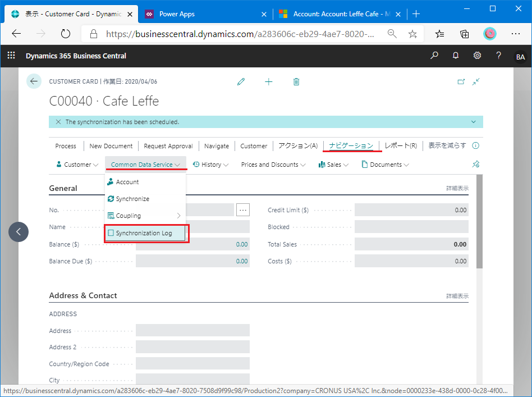The height and width of the screenshot is (397, 532).
Task: Click the Country/Region Code field
Action: click(192, 363)
